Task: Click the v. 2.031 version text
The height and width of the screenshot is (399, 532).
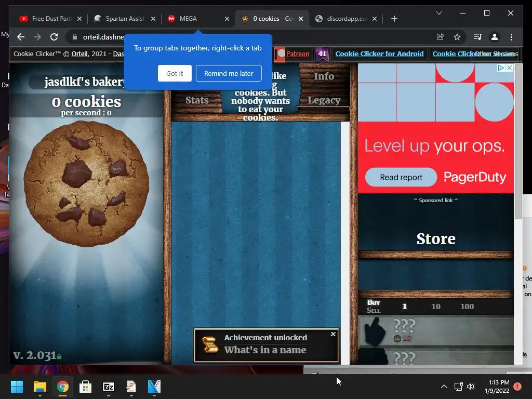Action: (35, 355)
